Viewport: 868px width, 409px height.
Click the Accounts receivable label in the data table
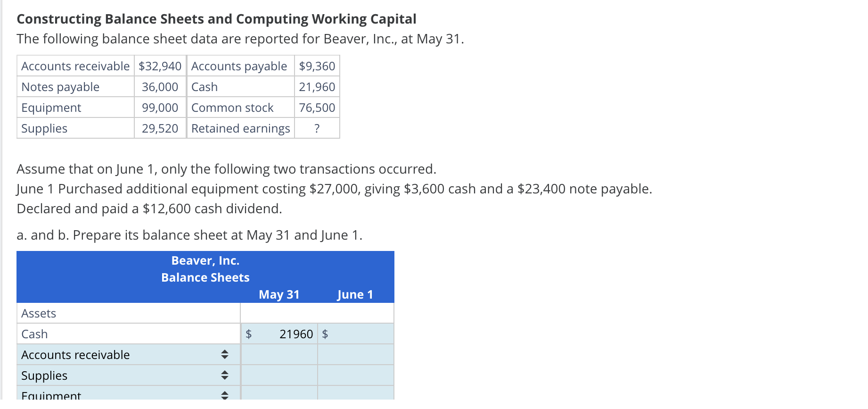75,66
